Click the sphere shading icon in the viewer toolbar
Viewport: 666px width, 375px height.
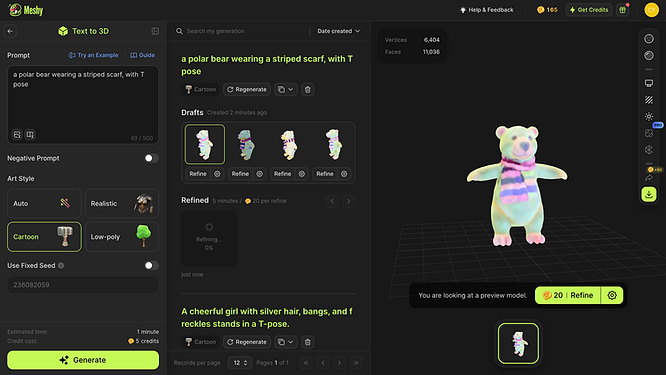649,56
